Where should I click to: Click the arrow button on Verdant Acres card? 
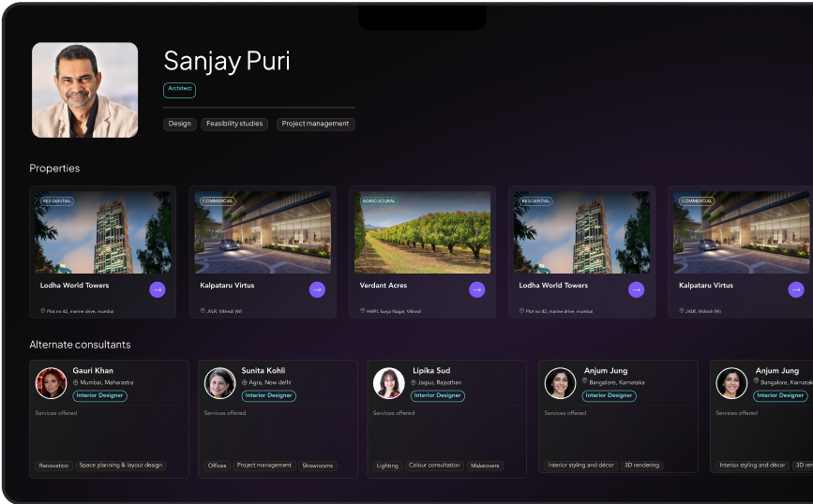pos(476,289)
